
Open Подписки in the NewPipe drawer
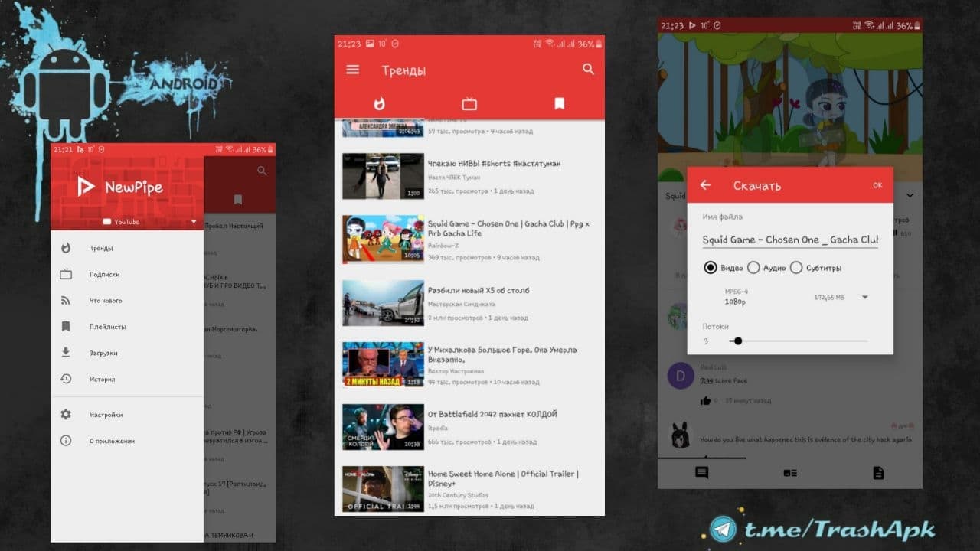(127, 274)
